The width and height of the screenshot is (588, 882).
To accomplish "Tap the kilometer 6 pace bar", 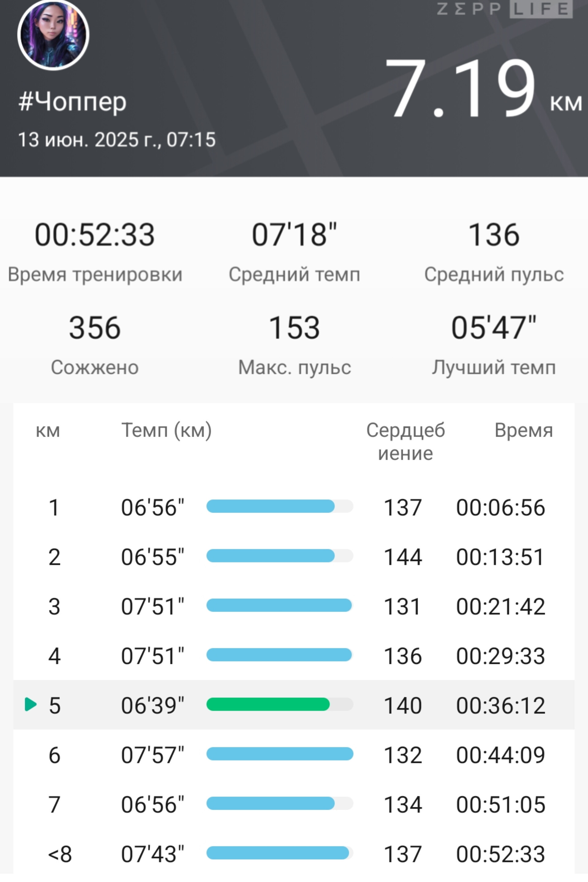I will (280, 754).
